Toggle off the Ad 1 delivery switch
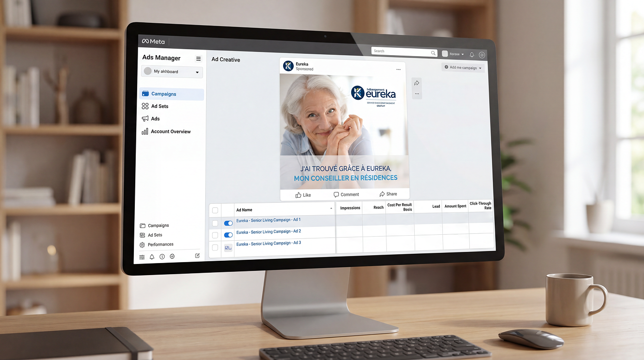 [228, 223]
